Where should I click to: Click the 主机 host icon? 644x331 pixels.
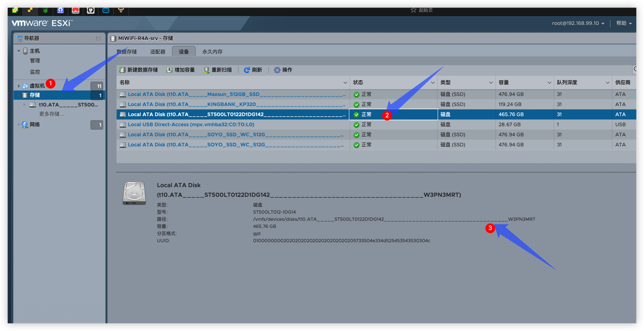[25, 51]
